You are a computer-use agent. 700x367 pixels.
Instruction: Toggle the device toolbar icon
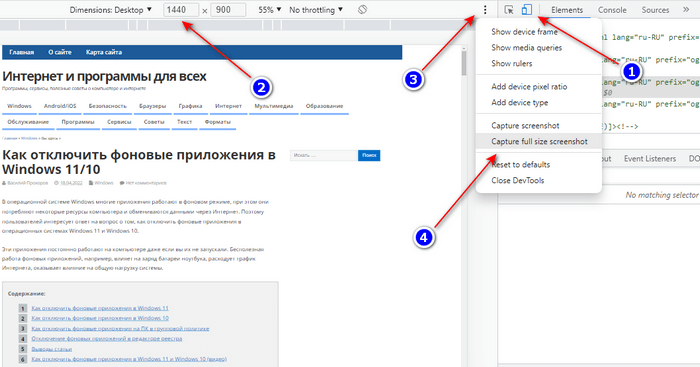pos(527,10)
